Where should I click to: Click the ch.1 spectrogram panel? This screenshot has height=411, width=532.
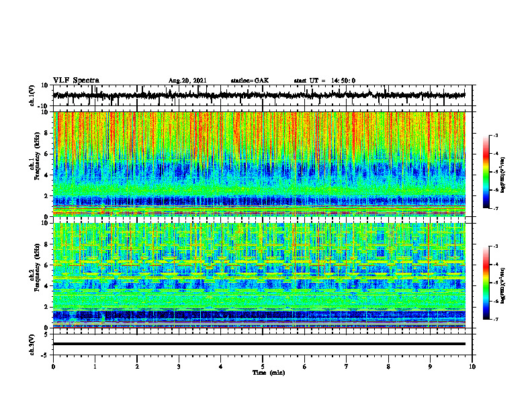(x=259, y=164)
